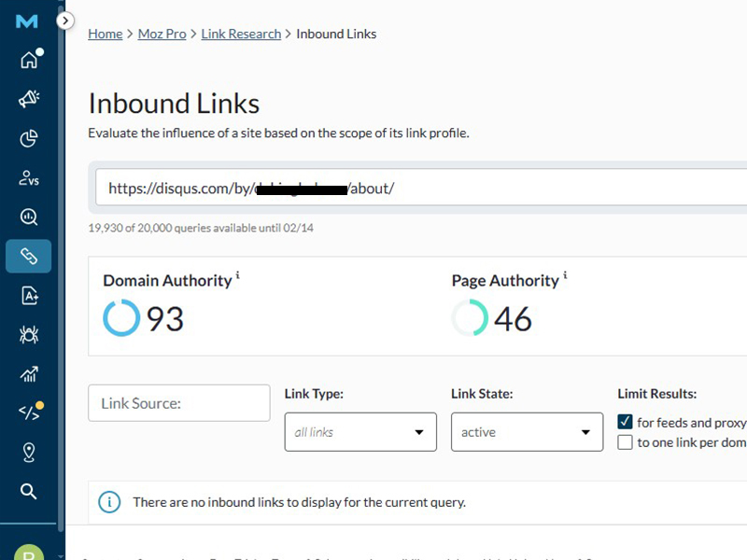Open the Link State 'active' dropdown

coord(527,432)
